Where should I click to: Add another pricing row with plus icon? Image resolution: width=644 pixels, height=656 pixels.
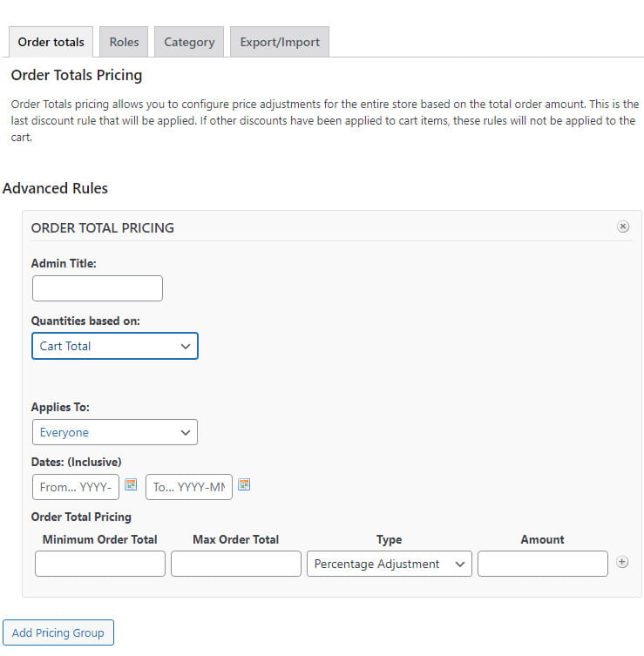(622, 562)
